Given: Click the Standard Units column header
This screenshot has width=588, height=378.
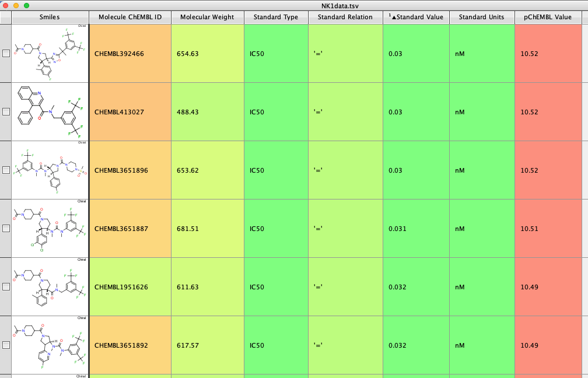Looking at the screenshot, I should [482, 17].
